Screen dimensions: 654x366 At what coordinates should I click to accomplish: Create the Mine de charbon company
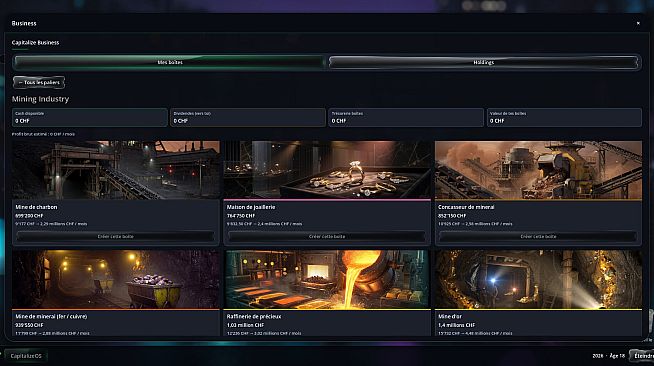click(116, 236)
